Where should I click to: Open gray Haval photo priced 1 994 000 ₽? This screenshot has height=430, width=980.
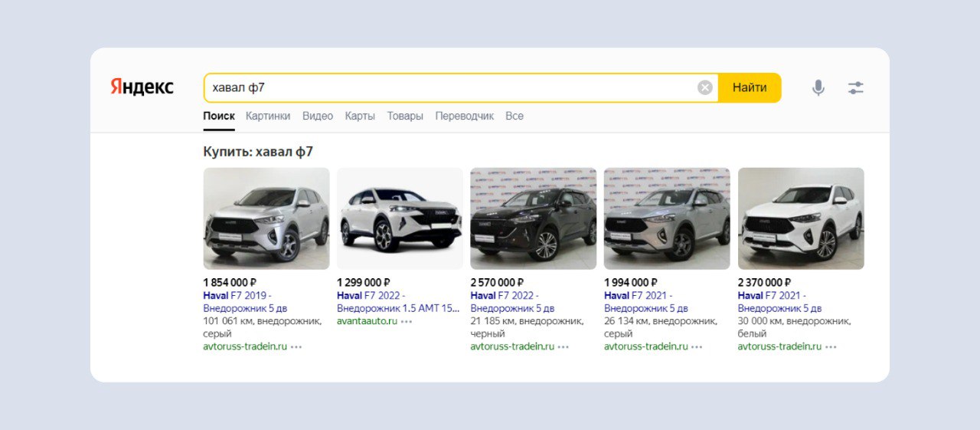coord(667,218)
